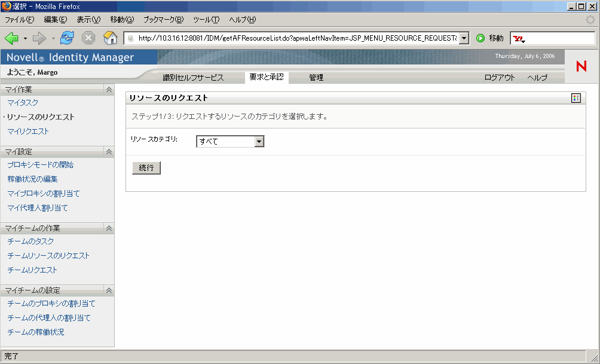The width and height of the screenshot is (600, 364).
Task: Click the Back navigation arrow icon
Action: pyautogui.click(x=11, y=38)
